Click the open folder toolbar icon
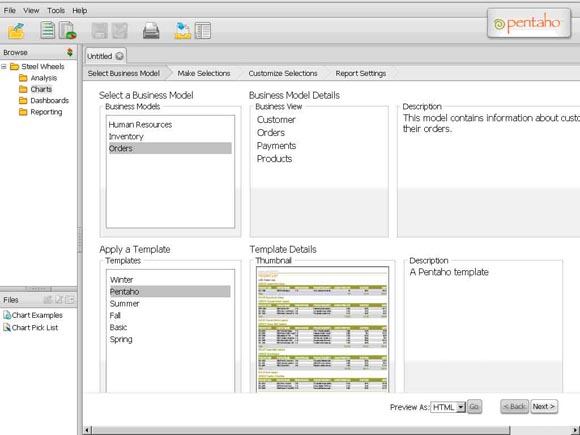Screen dimensions: 580x435 [17, 31]
